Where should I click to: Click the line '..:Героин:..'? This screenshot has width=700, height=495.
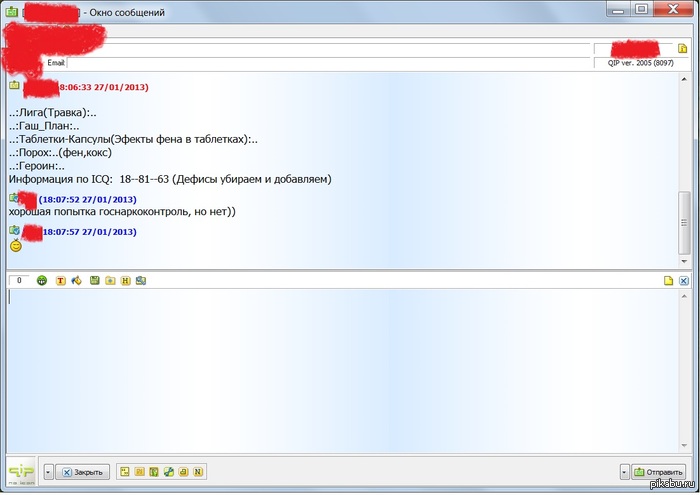coord(37,166)
